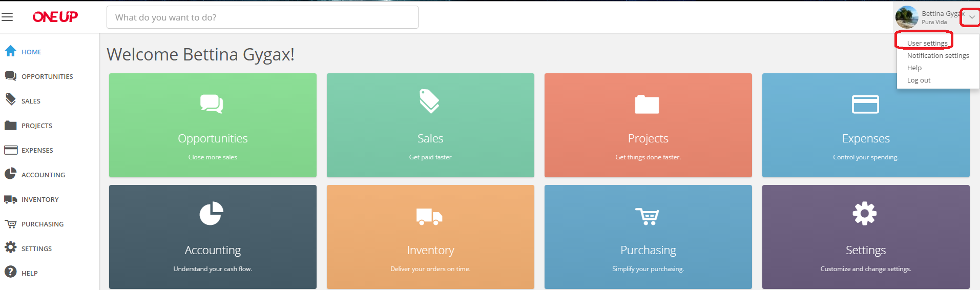The width and height of the screenshot is (980, 290).
Task: Click the Projects folder icon in sidebar
Action: [x=10, y=125]
